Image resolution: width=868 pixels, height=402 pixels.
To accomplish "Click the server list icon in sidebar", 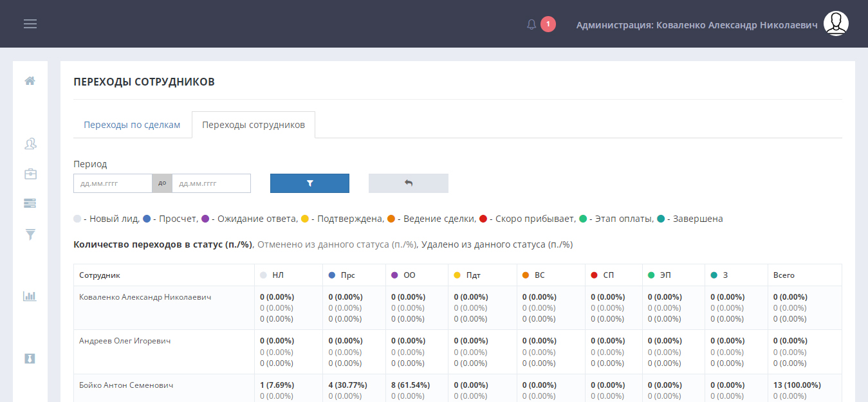I will pyautogui.click(x=30, y=203).
